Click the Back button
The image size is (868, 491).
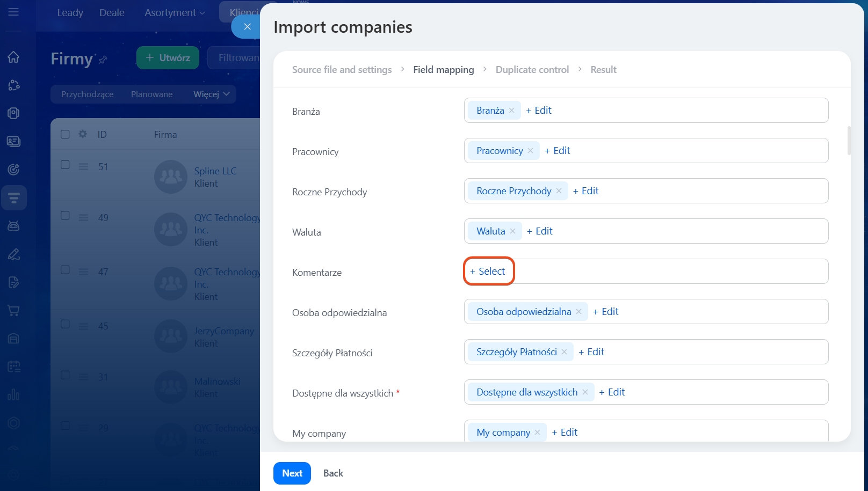click(x=333, y=473)
